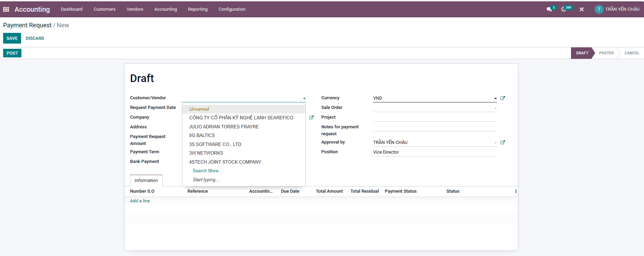
Task: Open the conversations chat icon
Action: 549,9
